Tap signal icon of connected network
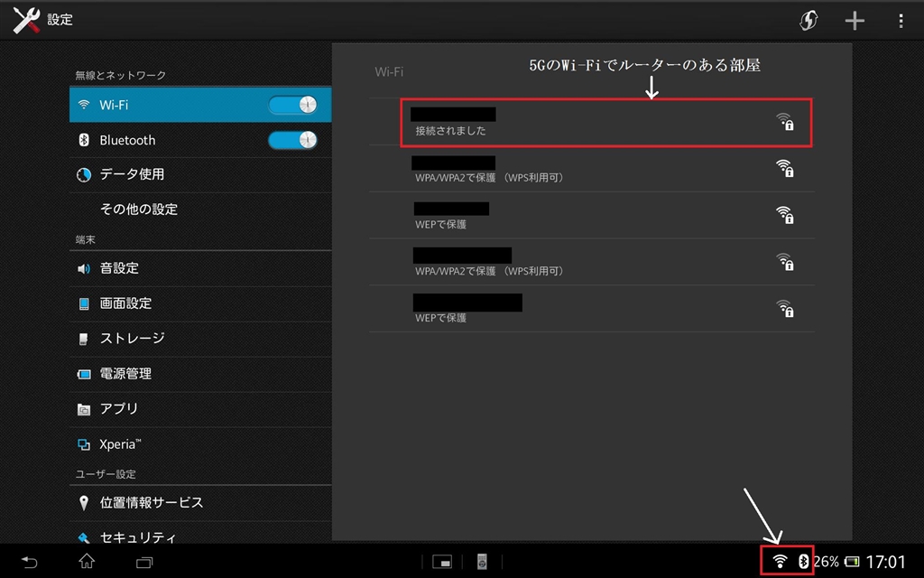 pyautogui.click(x=784, y=122)
